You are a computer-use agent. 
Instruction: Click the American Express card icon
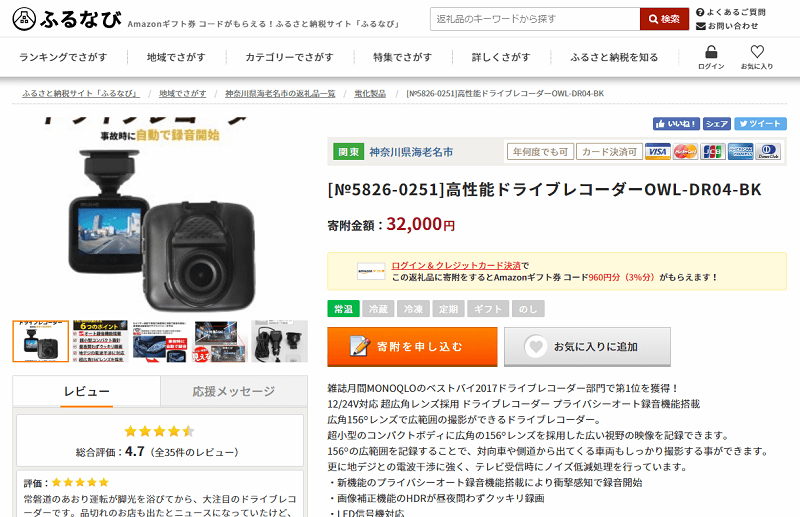pos(740,152)
